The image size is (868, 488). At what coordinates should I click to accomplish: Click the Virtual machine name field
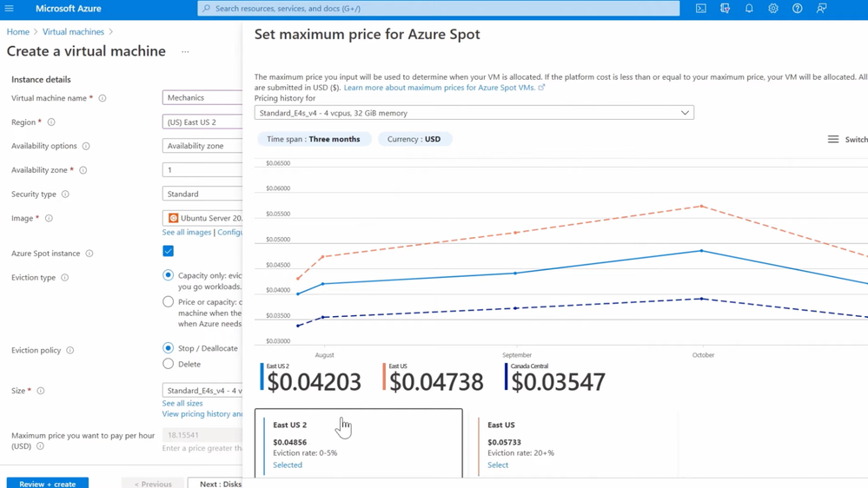(x=202, y=97)
